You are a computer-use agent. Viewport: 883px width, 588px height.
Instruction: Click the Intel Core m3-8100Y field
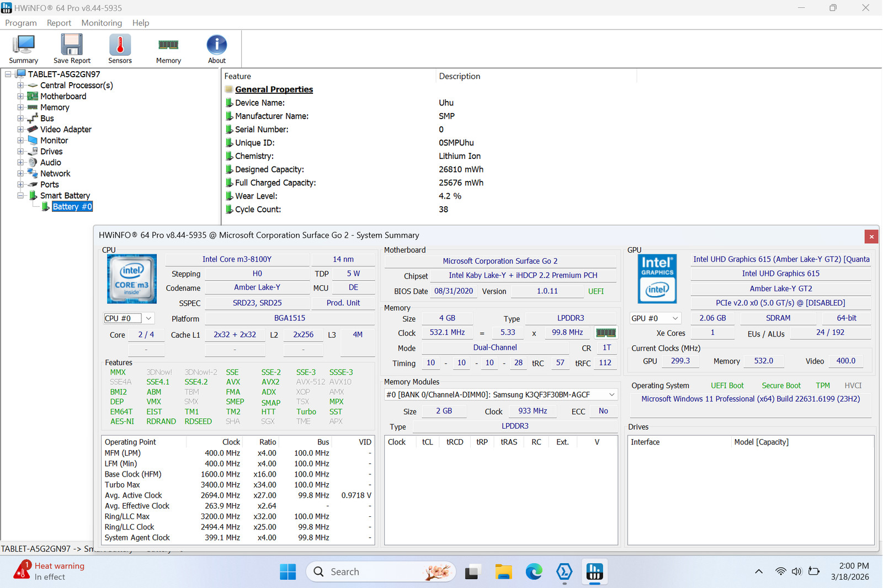[237, 259]
